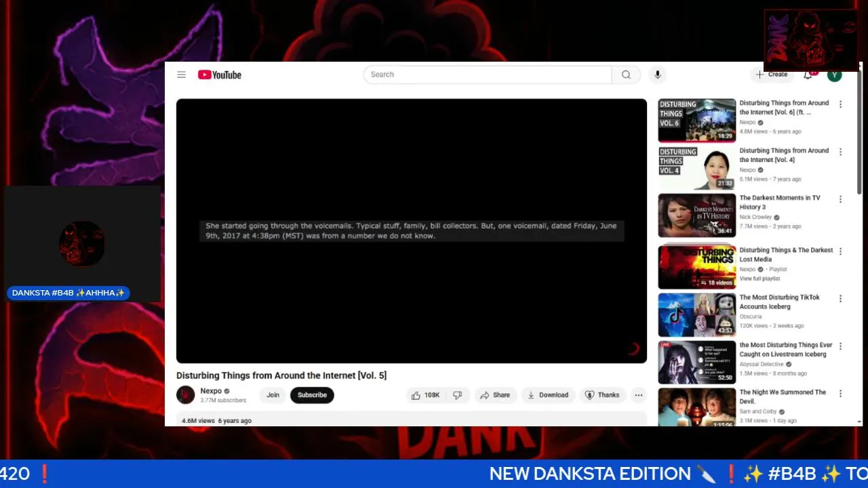Click the search magnifier button
This screenshot has width=868, height=488.
626,75
